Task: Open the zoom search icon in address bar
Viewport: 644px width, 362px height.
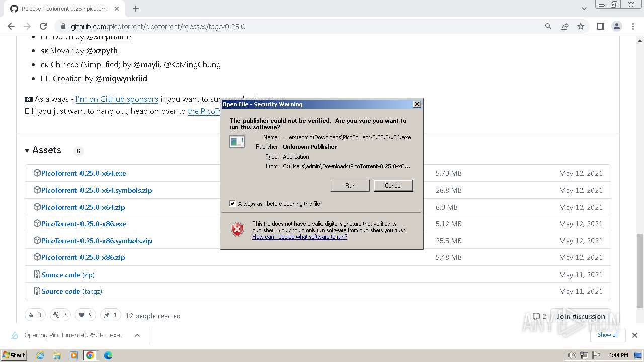Action: (548, 26)
